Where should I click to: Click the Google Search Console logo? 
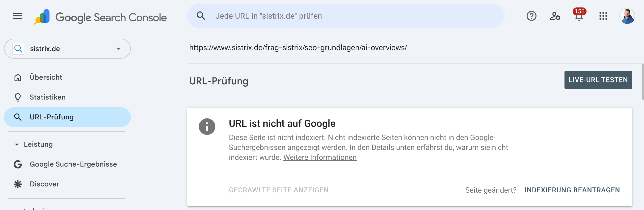100,17
